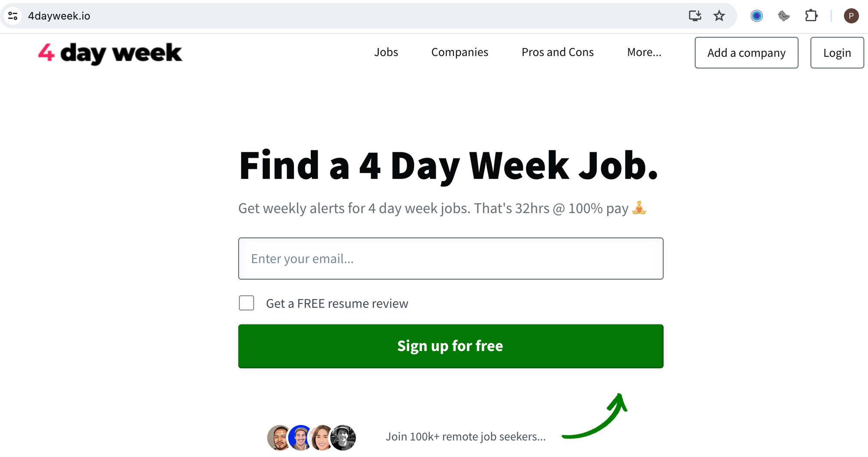Viewport: 868px width, 457px height.
Task: Click Add a company
Action: coord(746,53)
